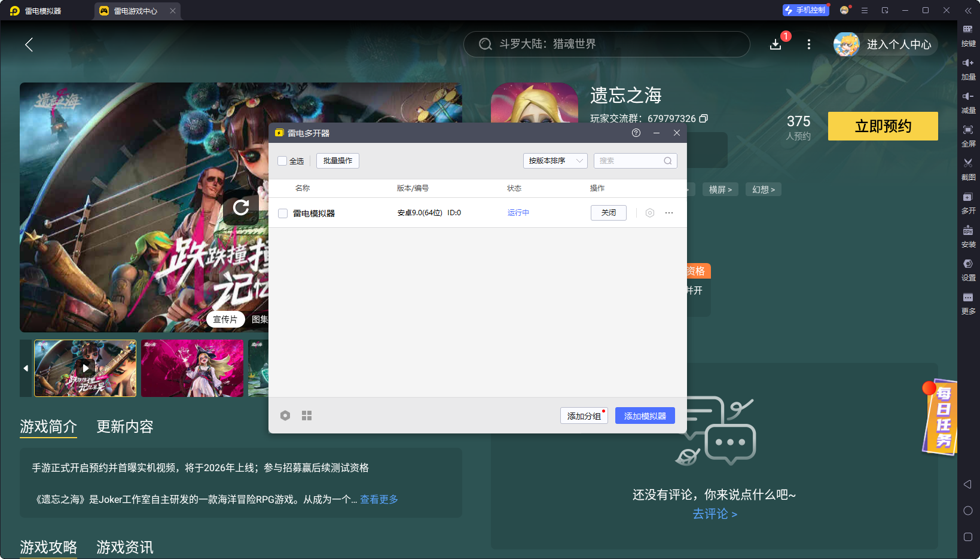
Task: Click the 添加模拟器 button
Action: coord(645,416)
